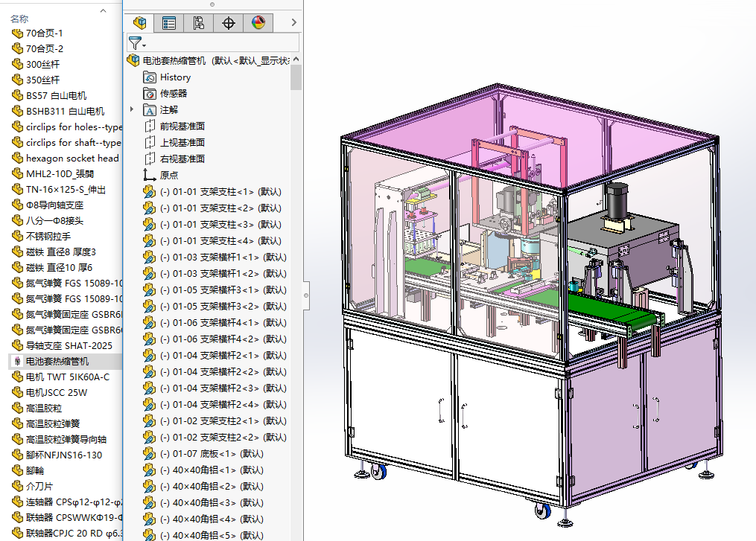This screenshot has width=756, height=541.
Task: Switch to the ConfigurationManager tab
Action: [199, 22]
